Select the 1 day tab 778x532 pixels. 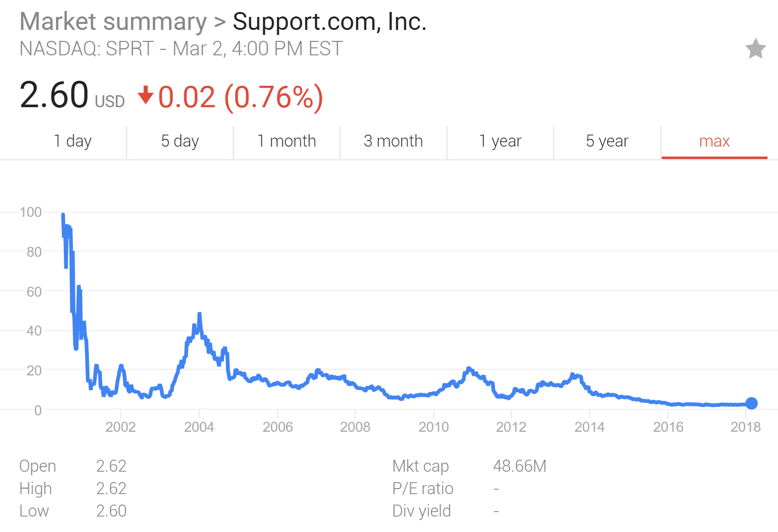pos(73,141)
